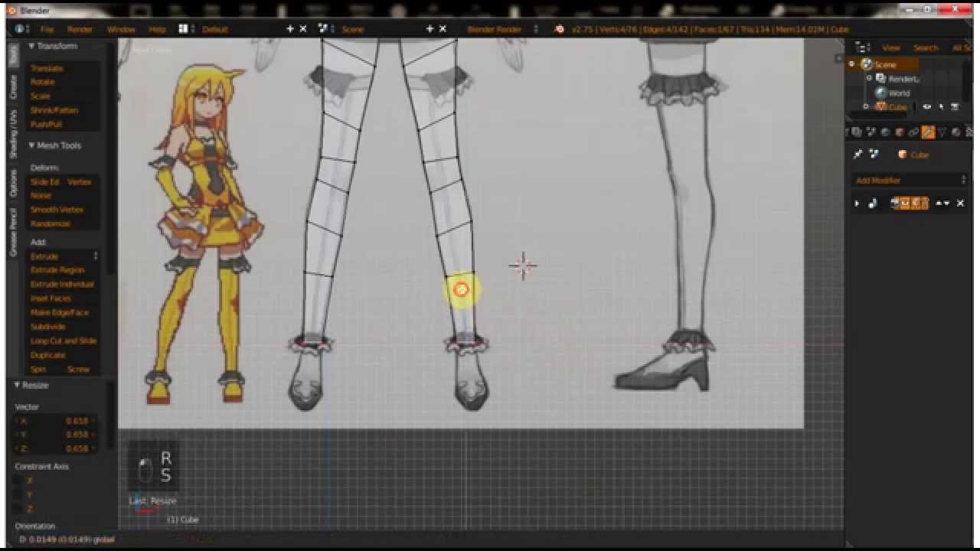Adjust the Resize vector Z value

pyautogui.click(x=55, y=448)
